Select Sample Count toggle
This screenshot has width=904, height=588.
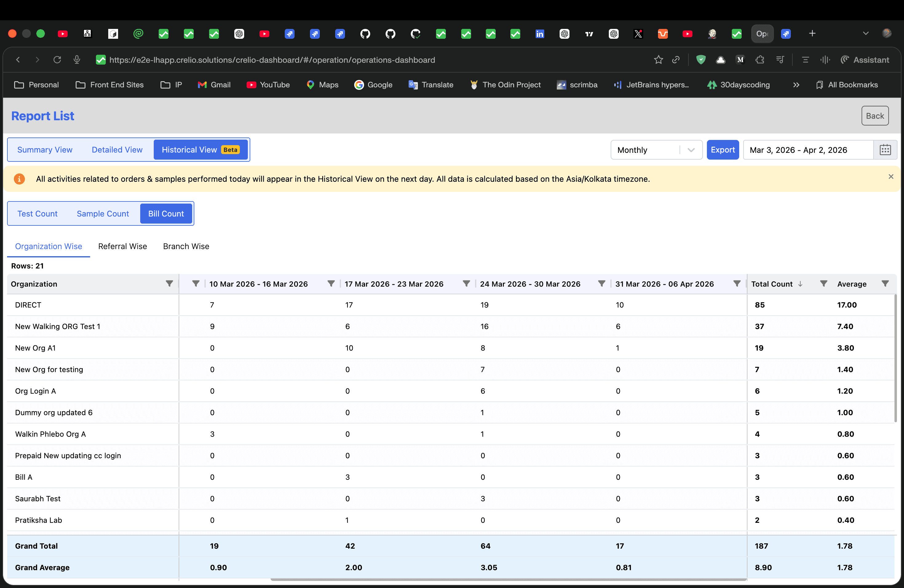pos(103,213)
